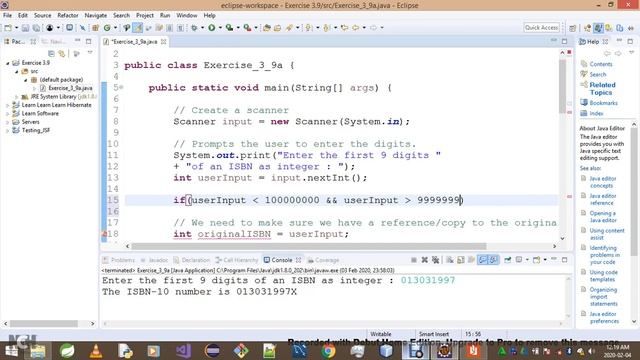Viewport: 640px width, 360px height.
Task: Open Using content assist help link
Action: (x=607, y=234)
